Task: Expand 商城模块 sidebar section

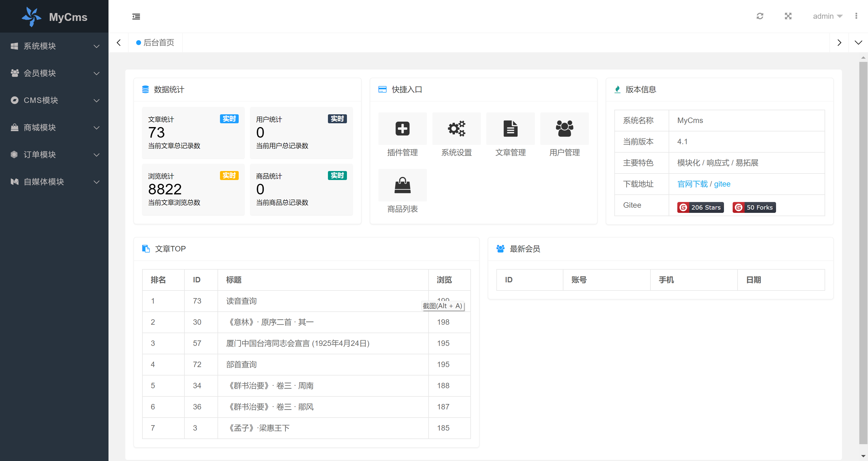Action: pyautogui.click(x=54, y=128)
